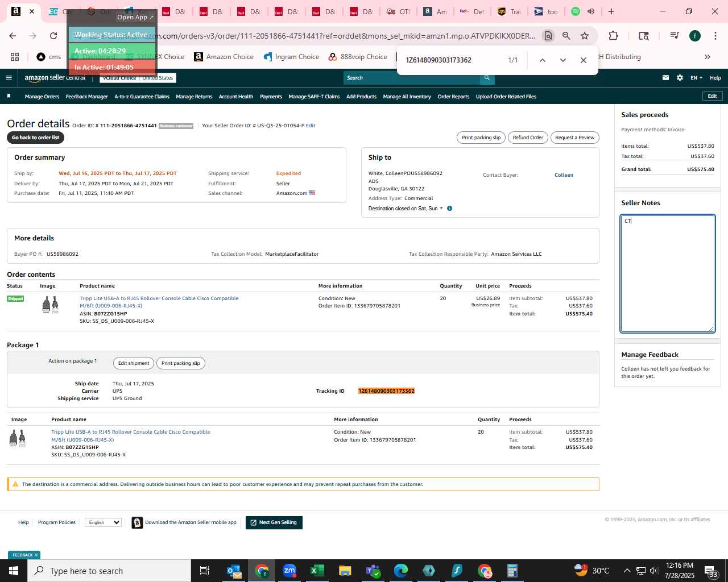Open Microsoft Teams from the taskbar
This screenshot has width=728, height=582.
pyautogui.click(x=373, y=571)
